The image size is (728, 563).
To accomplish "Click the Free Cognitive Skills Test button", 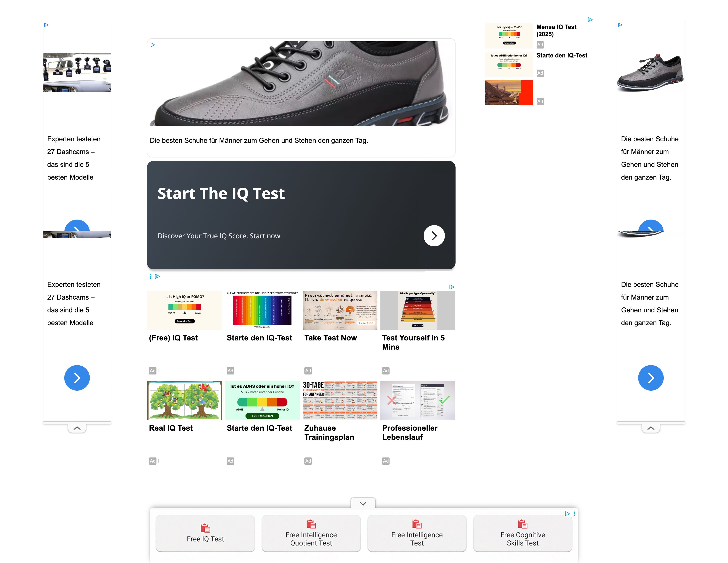I will pyautogui.click(x=523, y=533).
